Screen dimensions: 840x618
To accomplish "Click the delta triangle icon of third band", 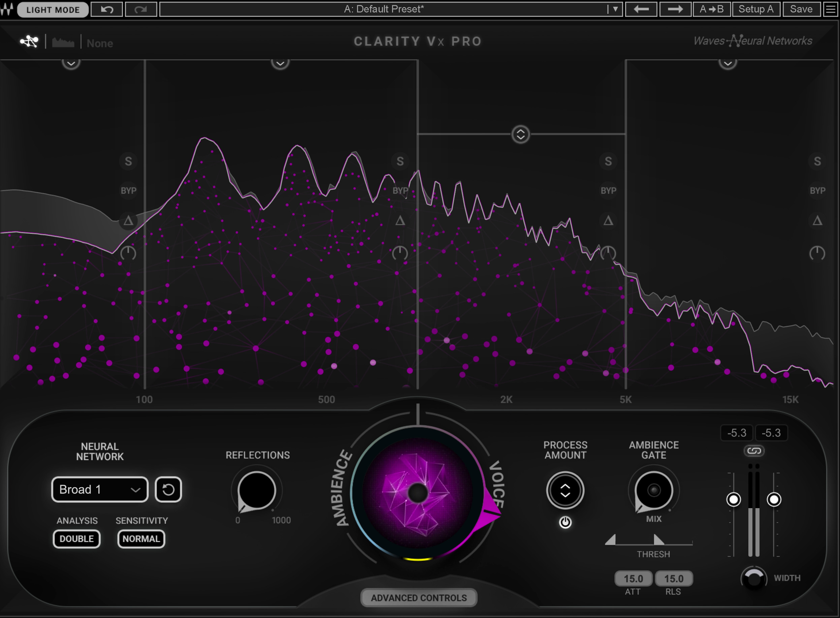I will 608,221.
